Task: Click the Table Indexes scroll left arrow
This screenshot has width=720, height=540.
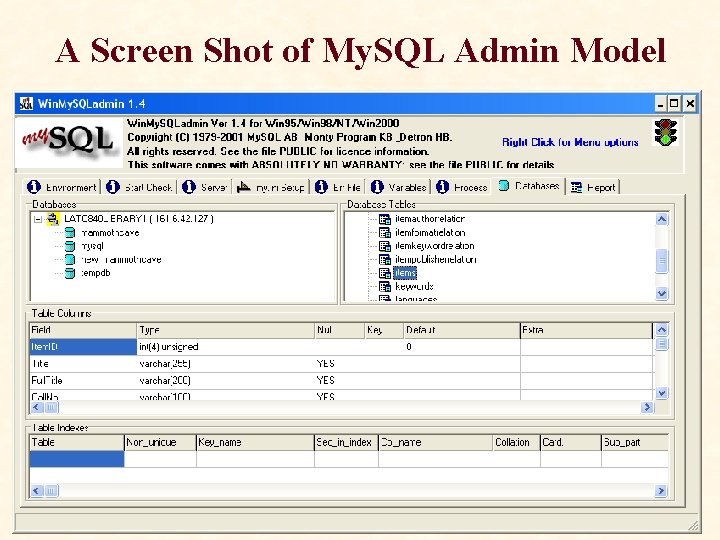Action: click(37, 491)
